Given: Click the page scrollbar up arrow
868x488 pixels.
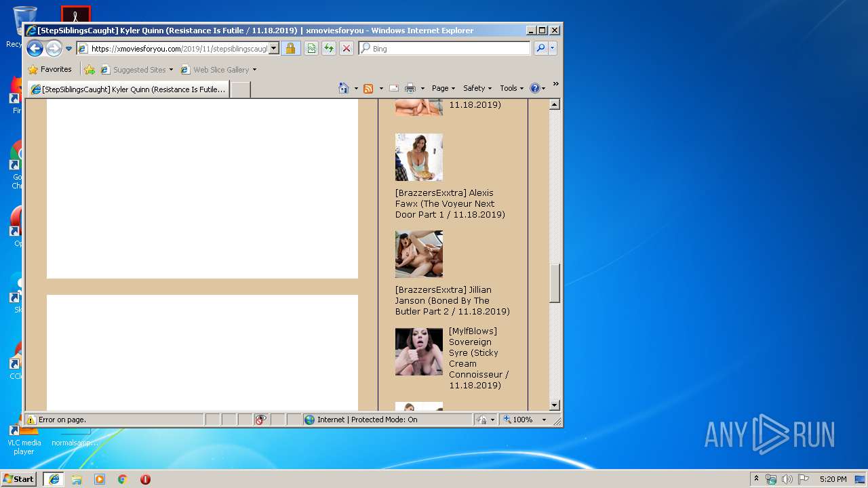Looking at the screenshot, I should pos(555,104).
